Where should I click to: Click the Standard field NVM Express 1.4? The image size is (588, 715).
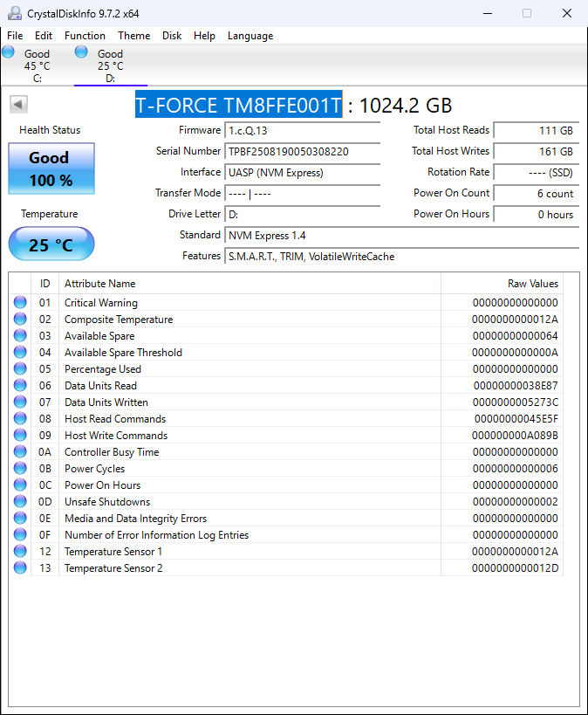tap(401, 236)
